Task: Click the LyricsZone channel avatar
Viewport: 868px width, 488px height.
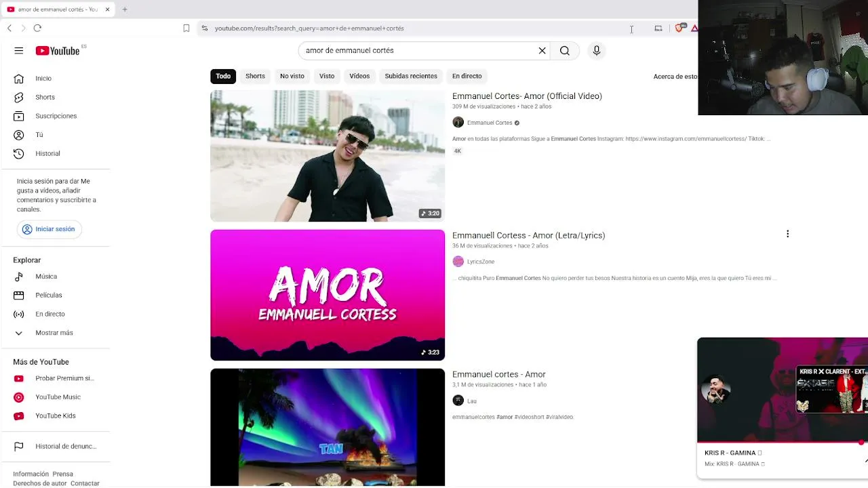Action: click(458, 262)
